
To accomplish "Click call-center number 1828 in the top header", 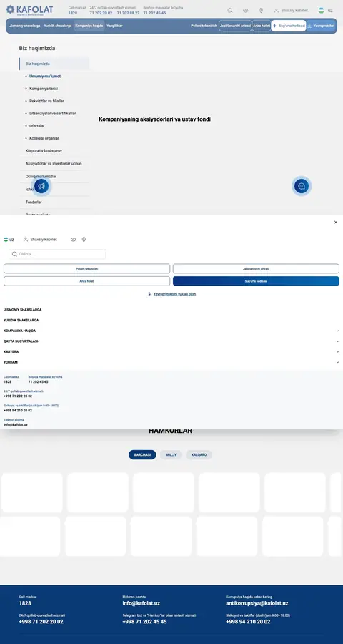I will point(73,13).
